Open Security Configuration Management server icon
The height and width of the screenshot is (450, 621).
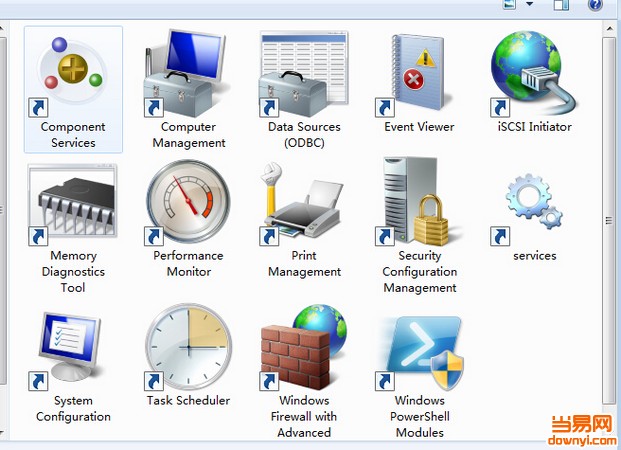pos(418,202)
